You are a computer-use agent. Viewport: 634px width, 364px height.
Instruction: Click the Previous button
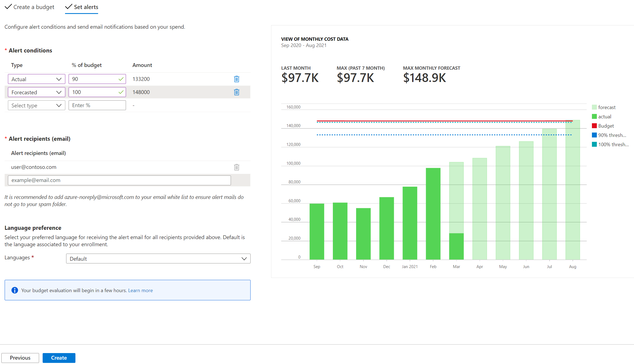click(x=20, y=357)
